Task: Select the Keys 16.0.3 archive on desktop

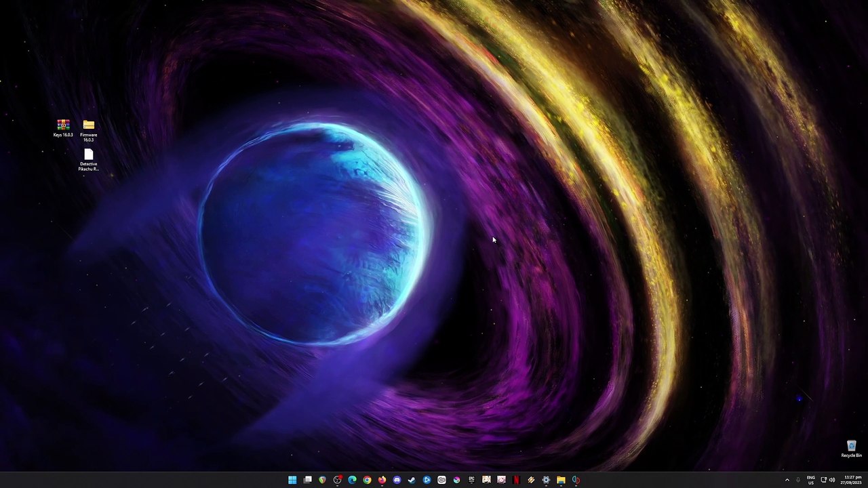Action: pos(63,128)
